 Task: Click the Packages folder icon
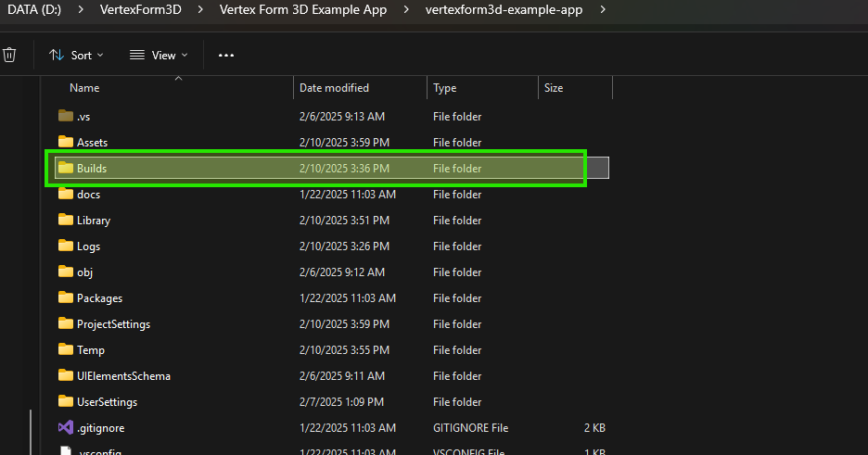tap(65, 298)
